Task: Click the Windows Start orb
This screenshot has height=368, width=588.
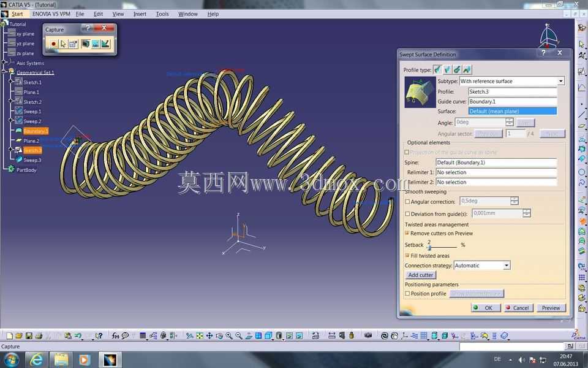Action: coord(11,360)
